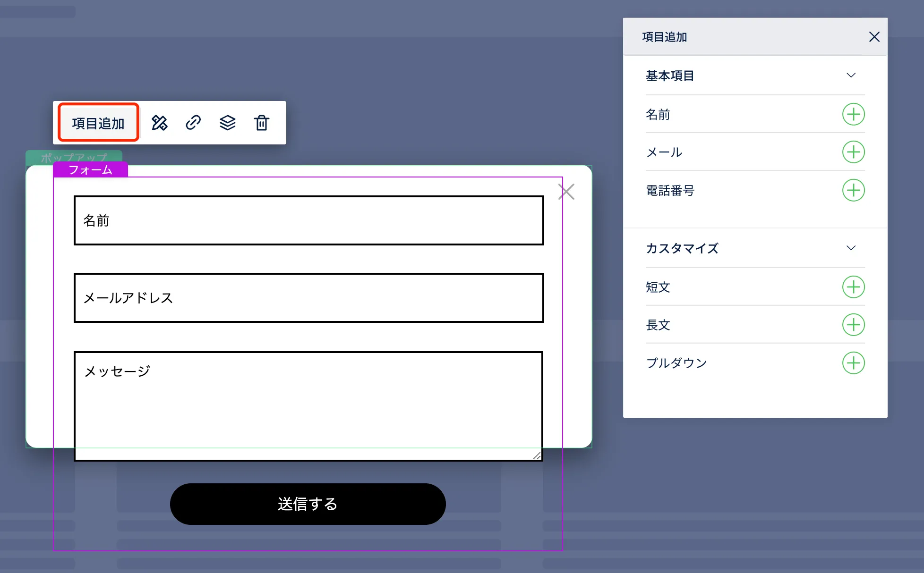Collapse the カスタマイズ section chevron
924x573 pixels.
(851, 248)
